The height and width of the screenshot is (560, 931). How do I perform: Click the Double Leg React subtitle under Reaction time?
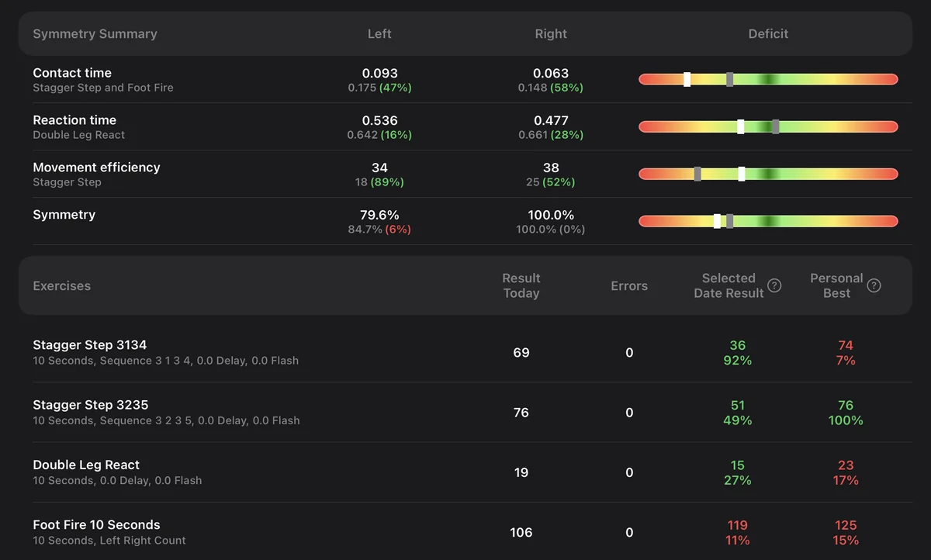click(78, 135)
